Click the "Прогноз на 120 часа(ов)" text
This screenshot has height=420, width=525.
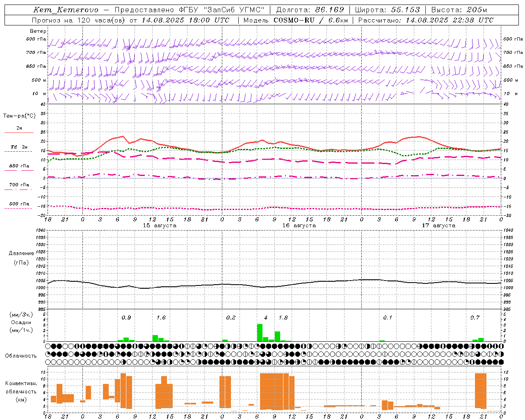coord(79,20)
